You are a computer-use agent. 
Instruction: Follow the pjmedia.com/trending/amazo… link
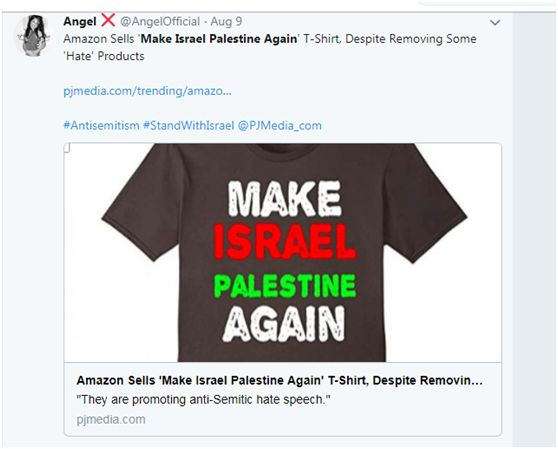point(147,91)
